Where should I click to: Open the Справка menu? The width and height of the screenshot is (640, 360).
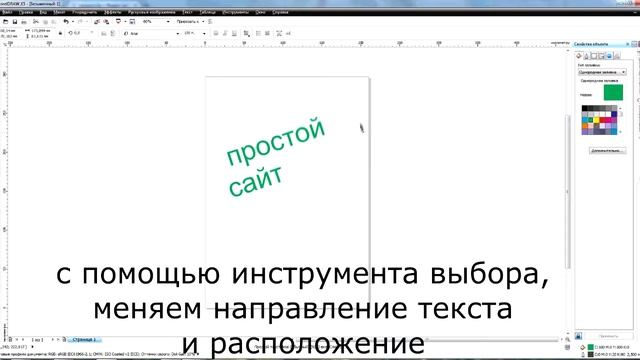[280, 12]
